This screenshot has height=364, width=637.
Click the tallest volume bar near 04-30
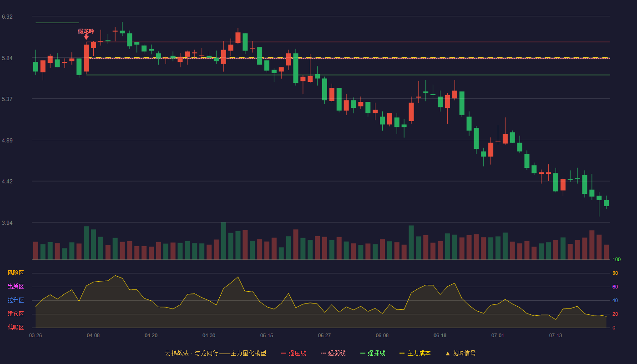[223, 241]
